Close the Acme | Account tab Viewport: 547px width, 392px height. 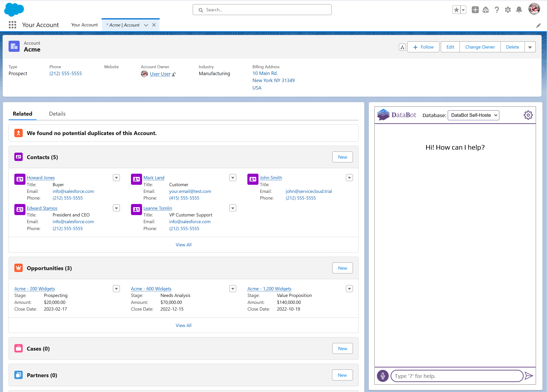pos(154,25)
